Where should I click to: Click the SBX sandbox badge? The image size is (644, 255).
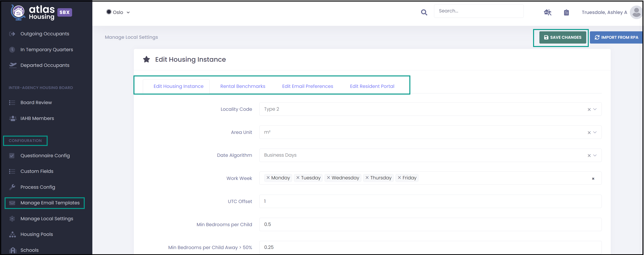click(64, 12)
